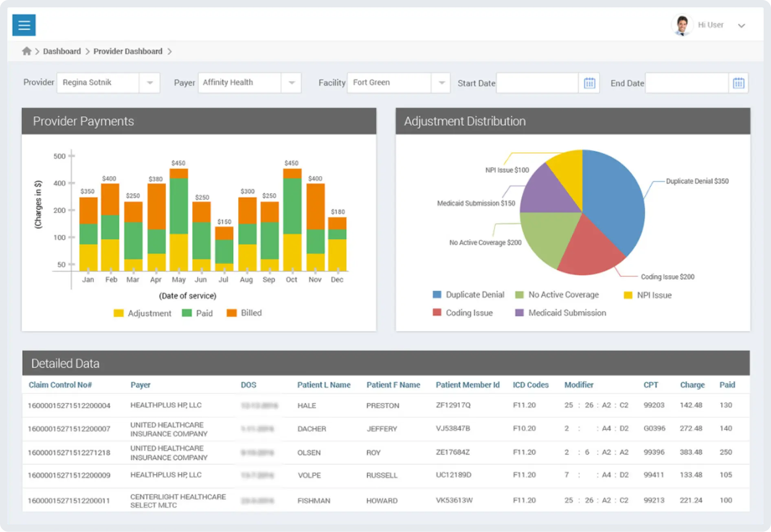
Task: Click into the Start Date field
Action: pos(537,83)
